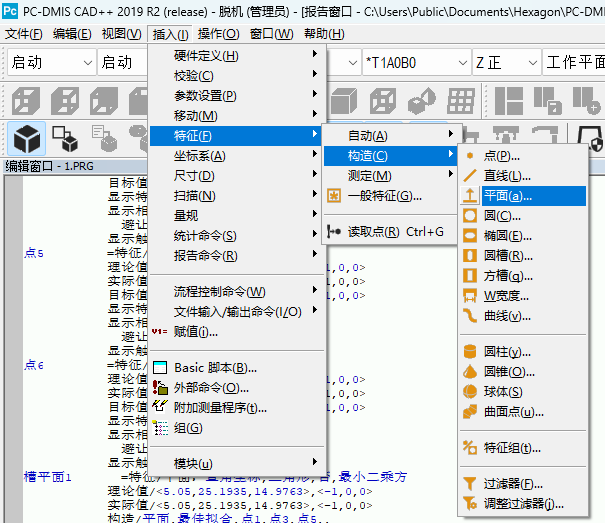Open the 帮助(H) menu
Image resolution: width=605 pixels, height=523 pixels.
pos(324,34)
